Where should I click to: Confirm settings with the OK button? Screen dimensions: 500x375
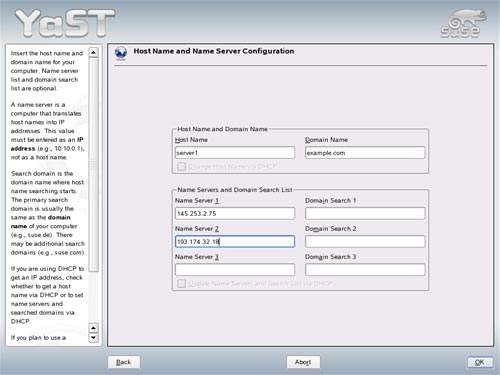(480, 362)
